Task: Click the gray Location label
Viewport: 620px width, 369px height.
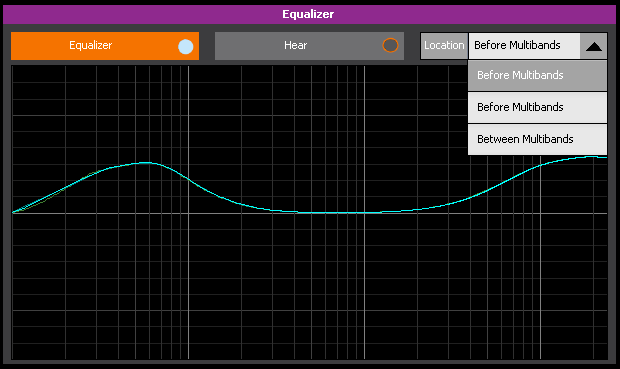Action: pos(444,46)
